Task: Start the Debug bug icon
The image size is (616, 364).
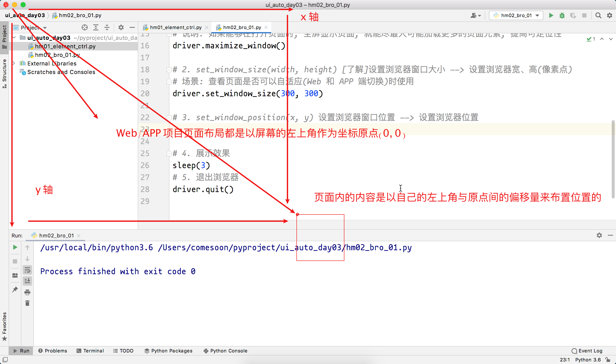Action: [562, 15]
